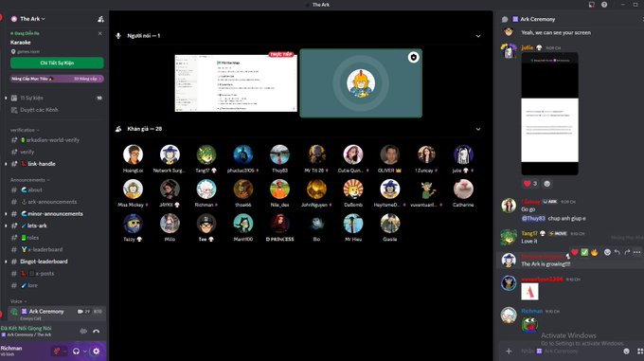Collapse the verification channel category
This screenshot has width=644, height=361.
coord(25,130)
